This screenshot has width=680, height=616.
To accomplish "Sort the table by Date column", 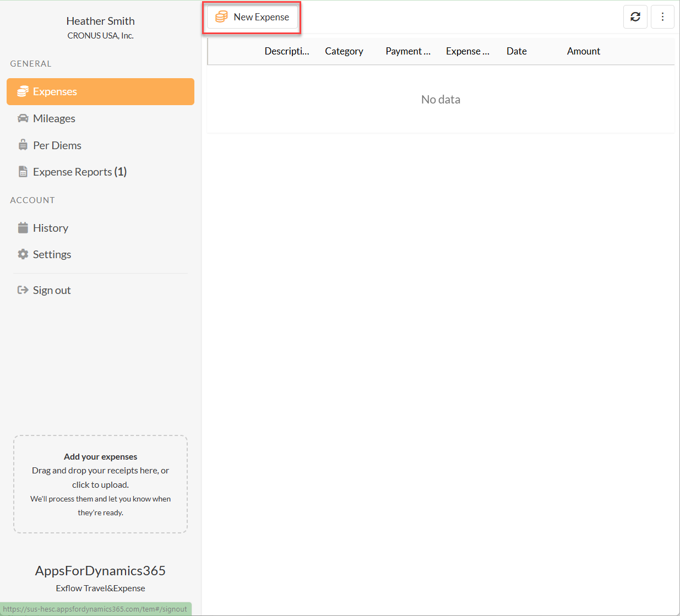I will coord(516,51).
